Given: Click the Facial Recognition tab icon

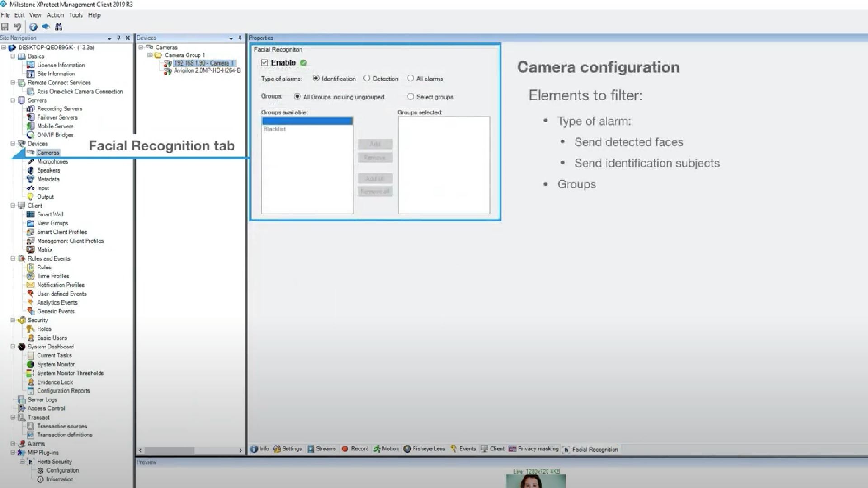Looking at the screenshot, I should point(566,449).
